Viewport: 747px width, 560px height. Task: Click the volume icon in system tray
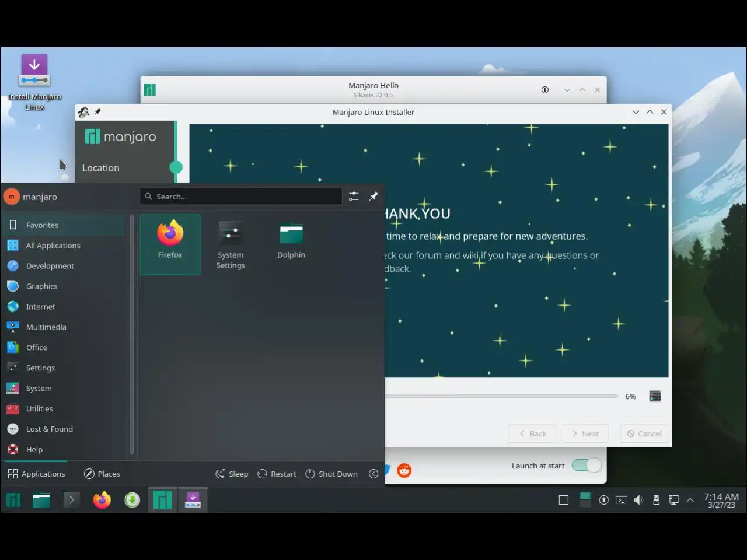(x=638, y=500)
